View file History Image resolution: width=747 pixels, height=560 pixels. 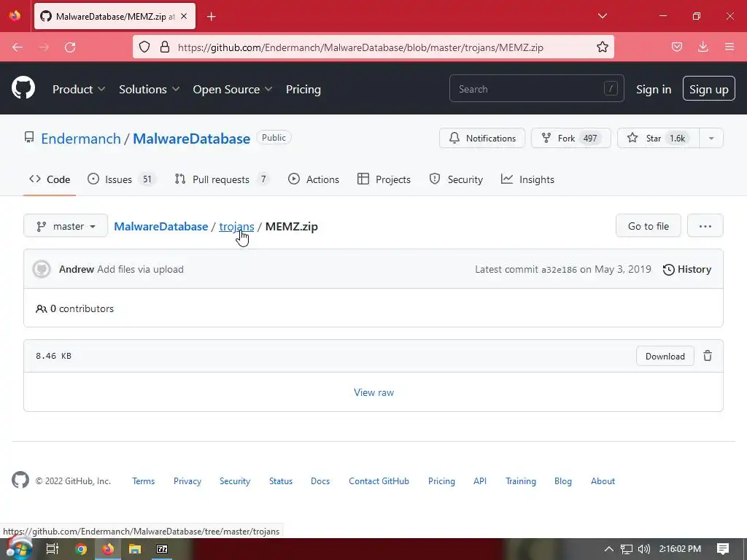pyautogui.click(x=687, y=269)
